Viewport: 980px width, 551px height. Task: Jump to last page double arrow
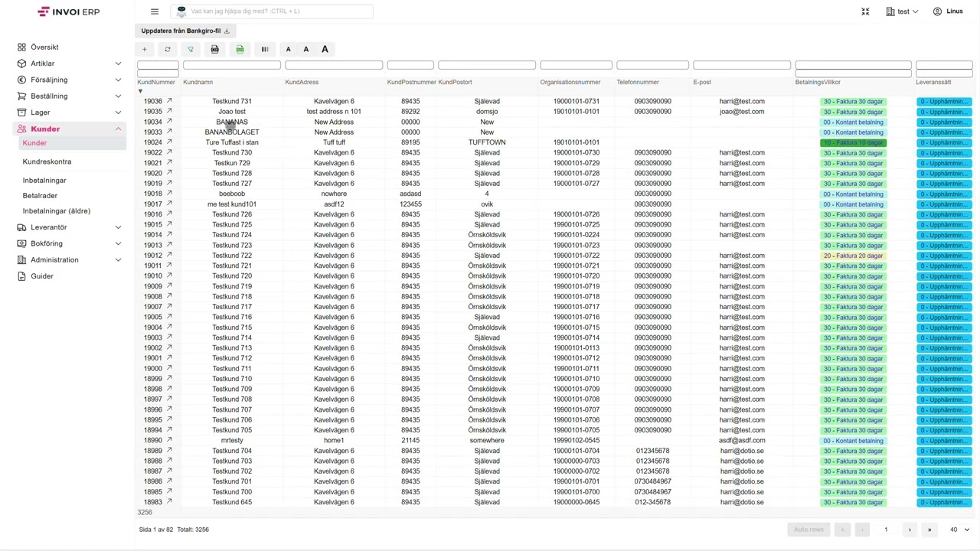click(x=929, y=530)
